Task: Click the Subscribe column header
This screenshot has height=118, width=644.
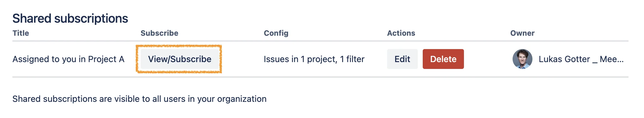Action: (x=159, y=33)
